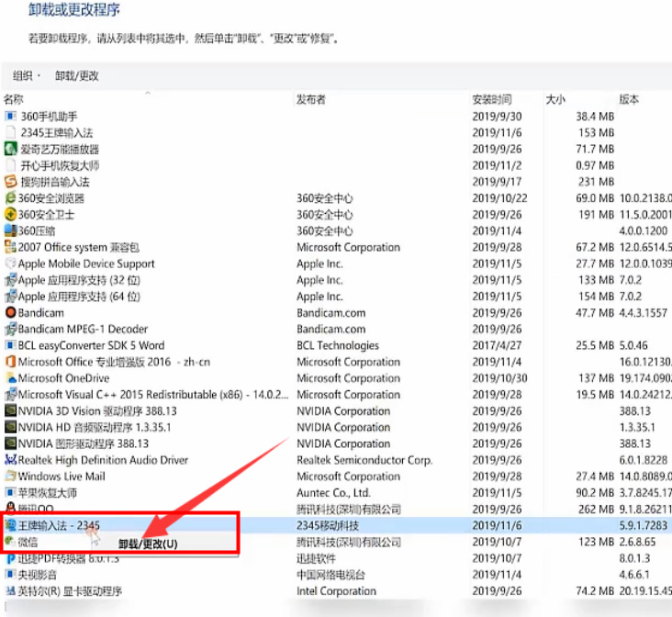Sort programs by 安装时间 column

click(x=492, y=99)
